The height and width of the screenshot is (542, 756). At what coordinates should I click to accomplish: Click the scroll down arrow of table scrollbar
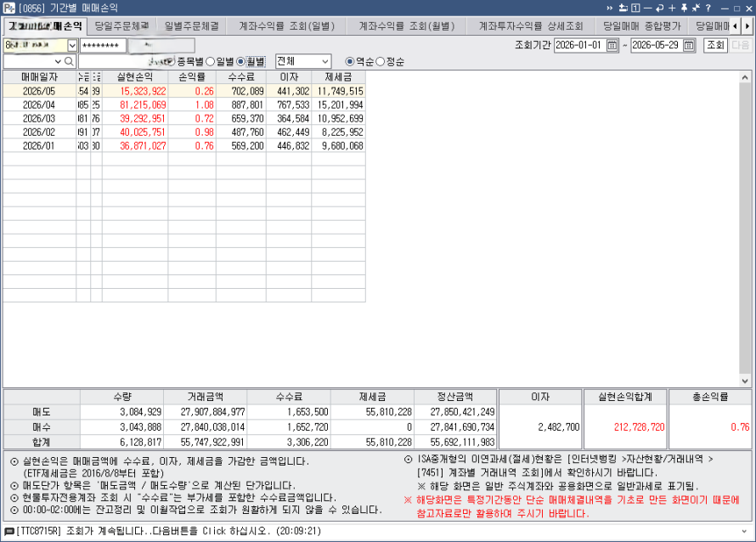tap(745, 381)
